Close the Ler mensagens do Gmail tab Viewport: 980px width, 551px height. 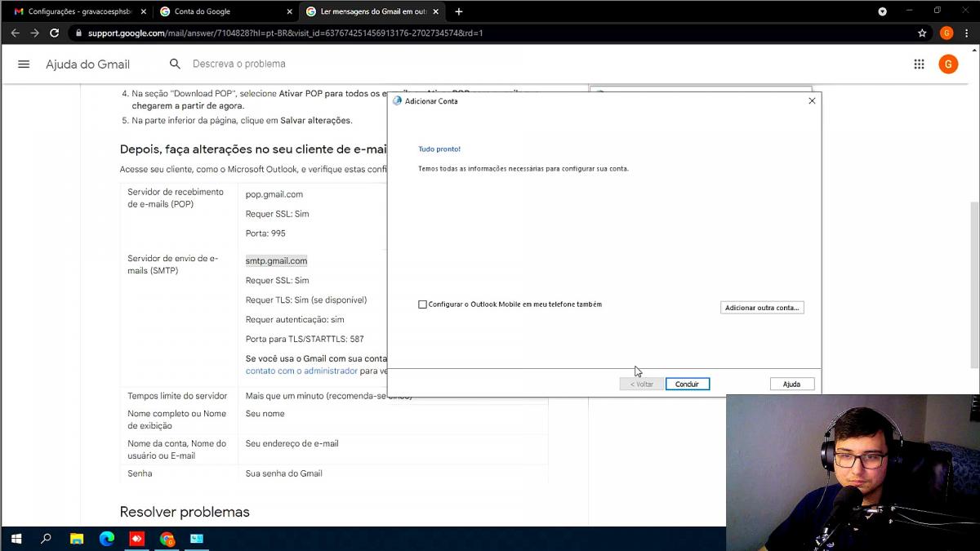[436, 11]
